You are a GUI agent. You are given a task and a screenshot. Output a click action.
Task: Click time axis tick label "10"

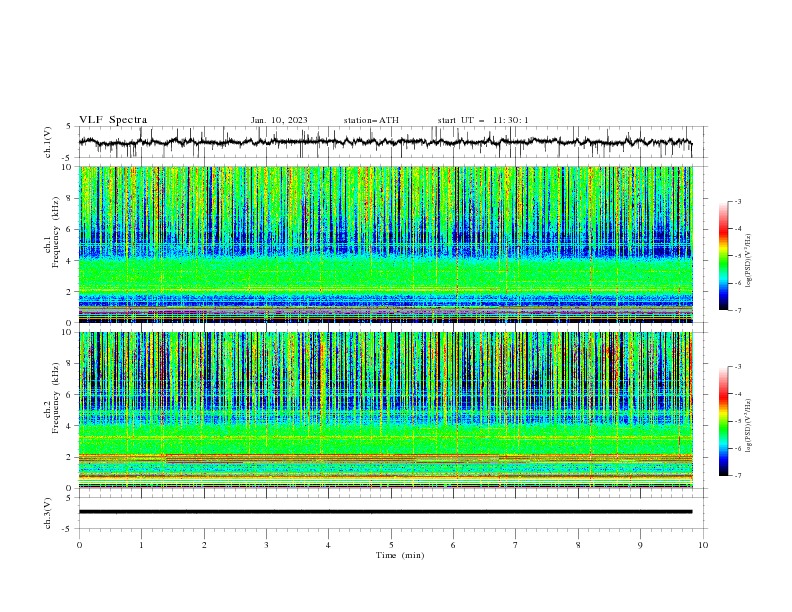pyautogui.click(x=703, y=545)
